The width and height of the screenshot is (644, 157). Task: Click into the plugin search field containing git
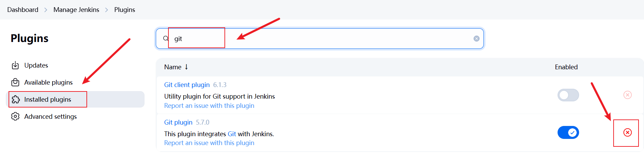[x=320, y=39]
